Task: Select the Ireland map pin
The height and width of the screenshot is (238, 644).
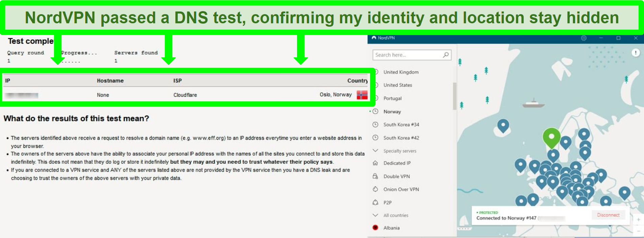Action: [520, 165]
